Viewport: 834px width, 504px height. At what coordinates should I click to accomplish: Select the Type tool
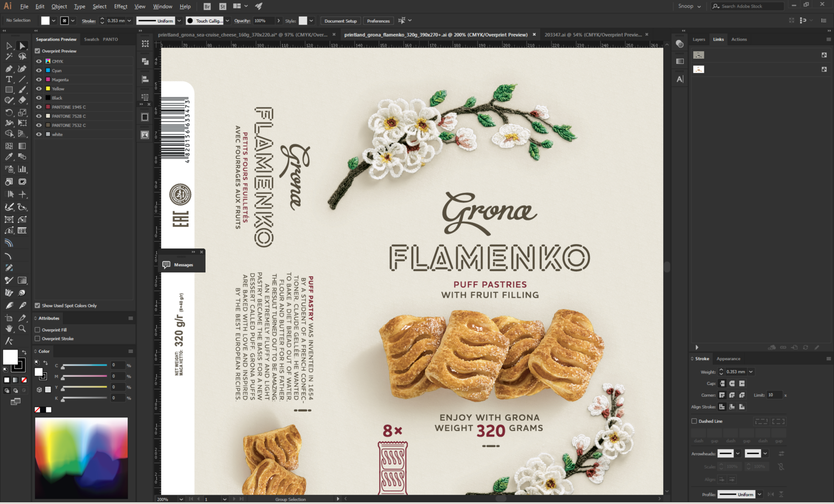(x=9, y=79)
